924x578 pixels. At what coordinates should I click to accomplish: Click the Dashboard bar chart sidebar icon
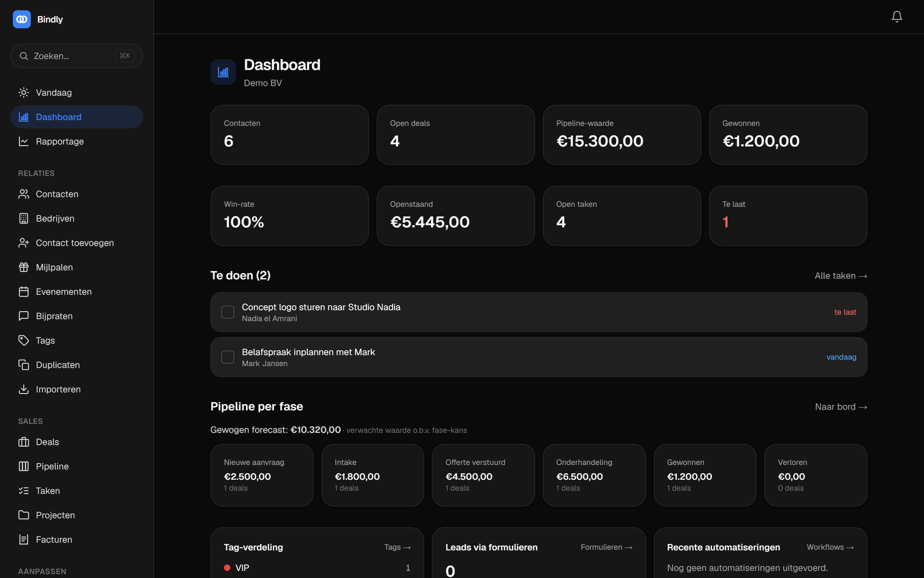24,117
